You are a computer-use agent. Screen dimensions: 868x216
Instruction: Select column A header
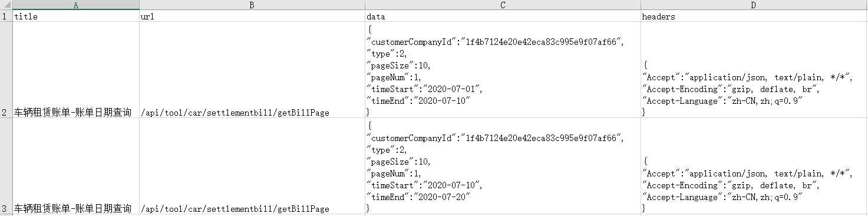point(75,5)
